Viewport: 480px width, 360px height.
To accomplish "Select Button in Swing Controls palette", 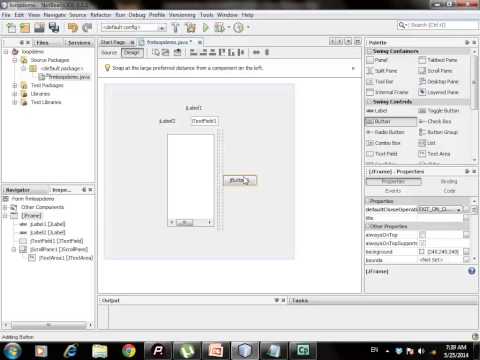I will [391, 122].
